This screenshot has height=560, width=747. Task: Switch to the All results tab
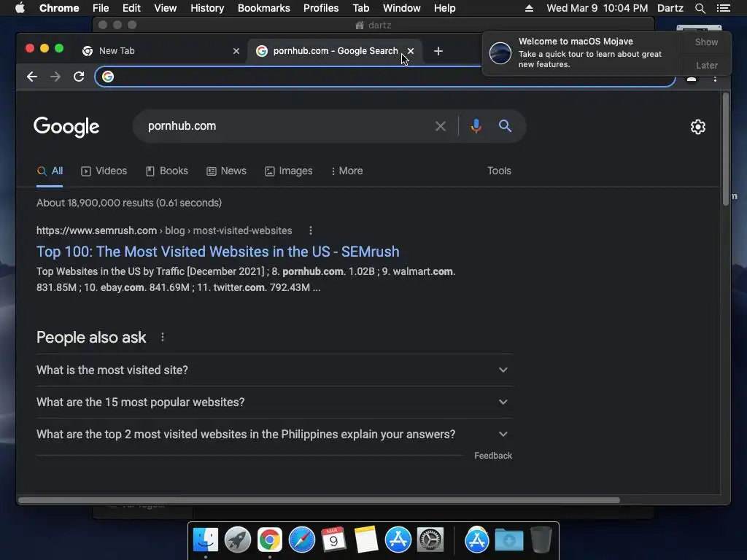(50, 171)
